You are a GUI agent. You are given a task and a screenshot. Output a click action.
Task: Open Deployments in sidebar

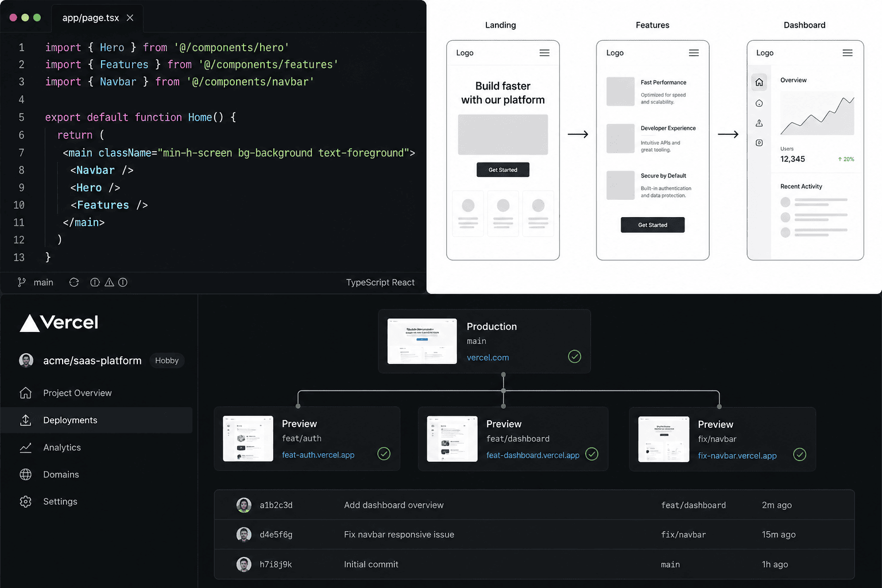[x=96, y=420]
